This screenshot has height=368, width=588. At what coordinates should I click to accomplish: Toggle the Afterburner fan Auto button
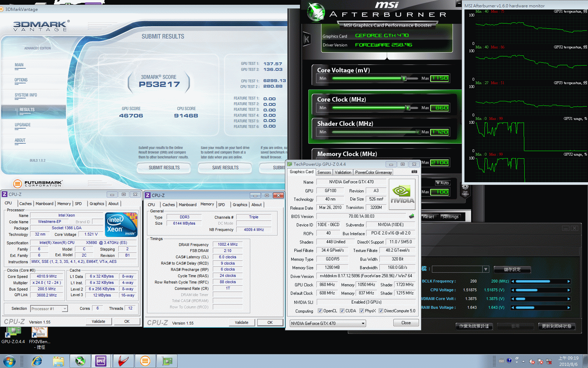tap(443, 183)
